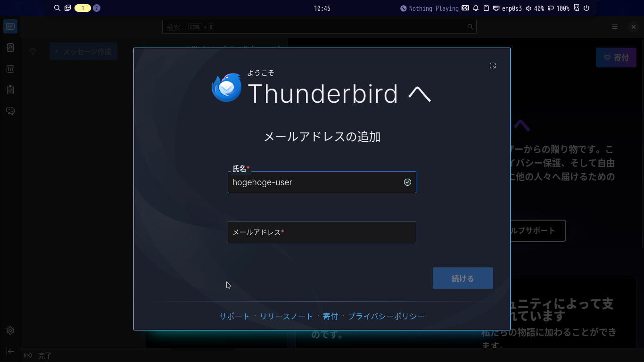This screenshot has width=644, height=362.
Task: Click the 100% indicator next to the volume
Action: pos(559,8)
